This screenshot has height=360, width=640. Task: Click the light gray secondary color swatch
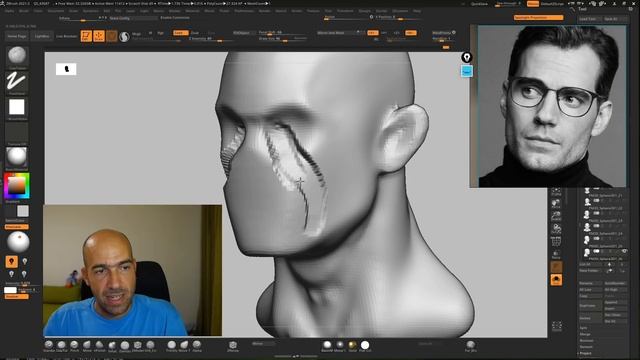click(x=23, y=211)
